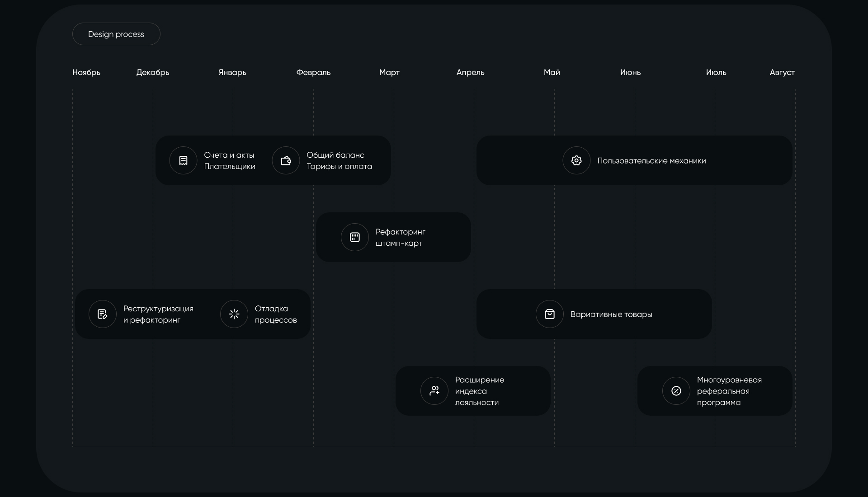Click the Август month label

click(x=782, y=72)
